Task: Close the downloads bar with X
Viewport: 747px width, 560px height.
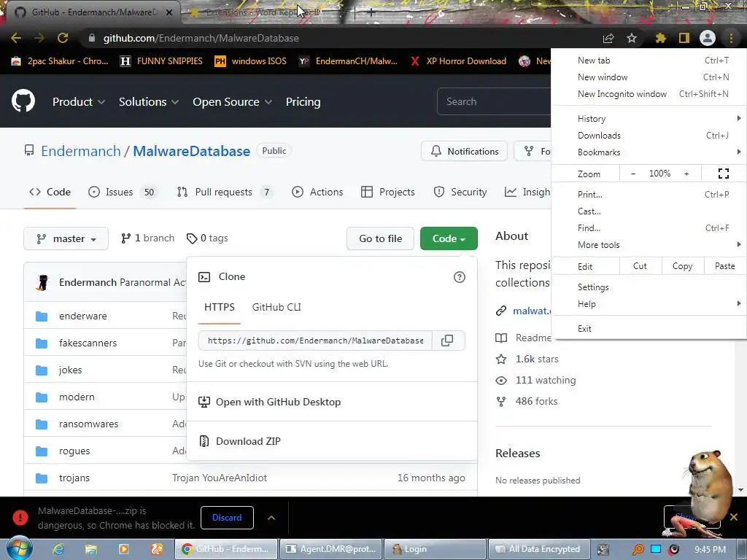Action: (x=734, y=517)
